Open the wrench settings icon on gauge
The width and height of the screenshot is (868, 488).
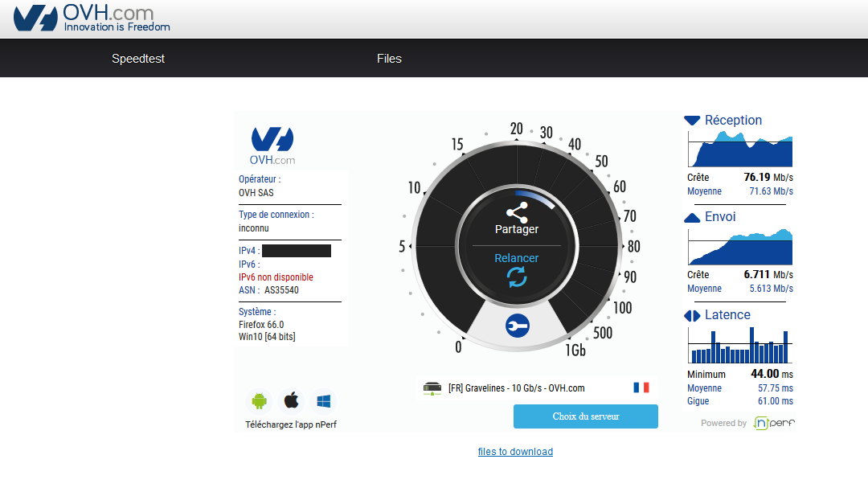click(x=517, y=325)
